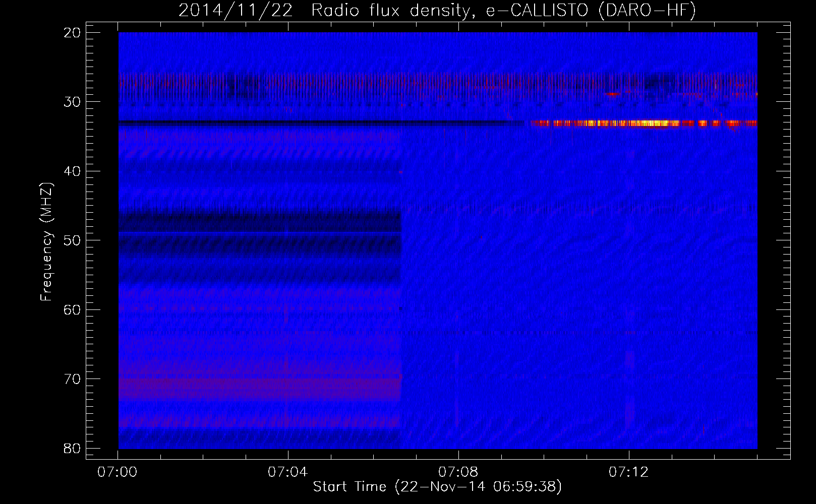Click the 07:04 time tick label

[x=287, y=472]
